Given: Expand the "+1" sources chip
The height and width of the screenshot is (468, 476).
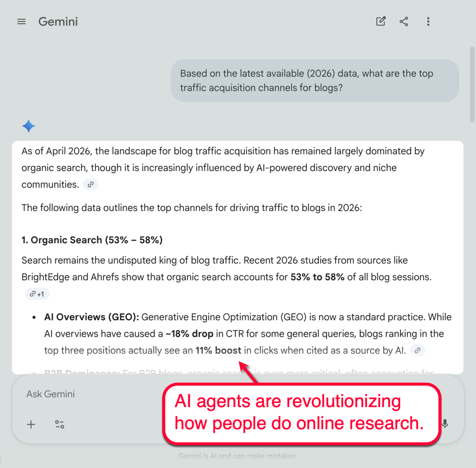Looking at the screenshot, I should coord(37,294).
